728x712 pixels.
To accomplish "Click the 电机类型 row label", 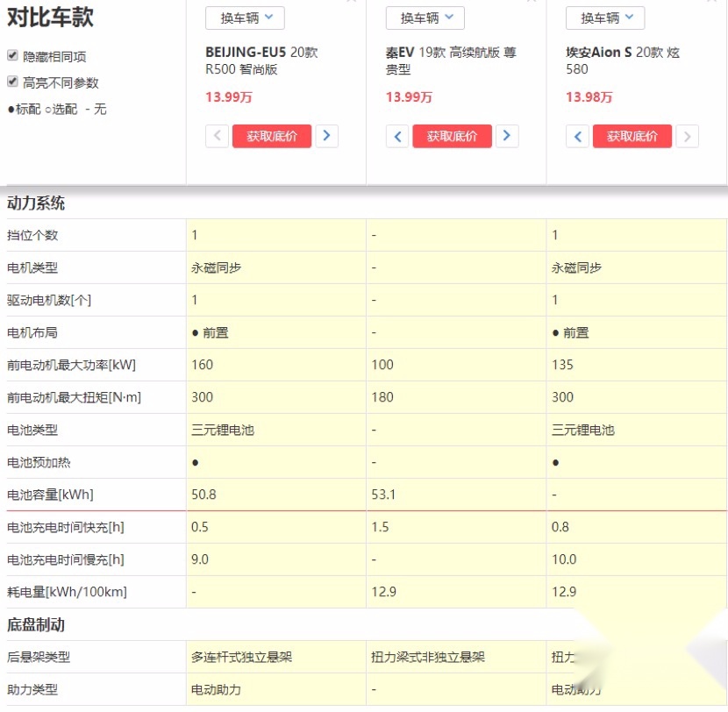I will click(32, 267).
